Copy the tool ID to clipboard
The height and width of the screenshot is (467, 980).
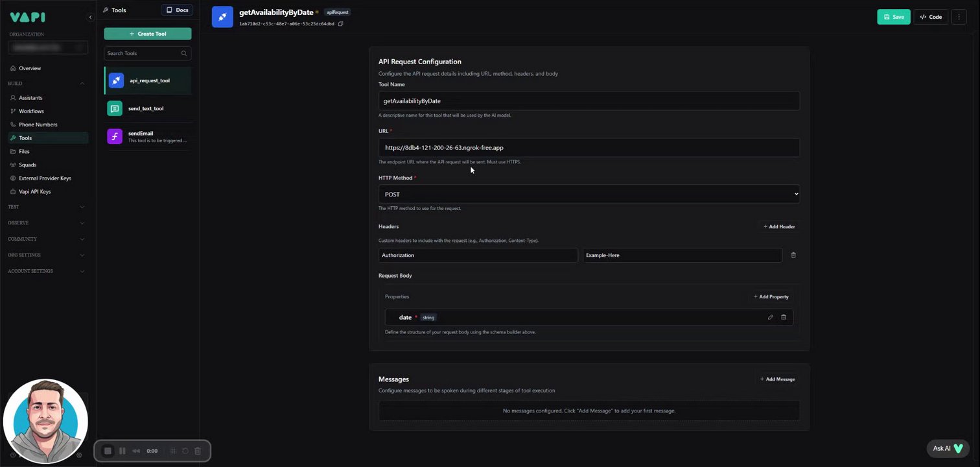click(341, 24)
